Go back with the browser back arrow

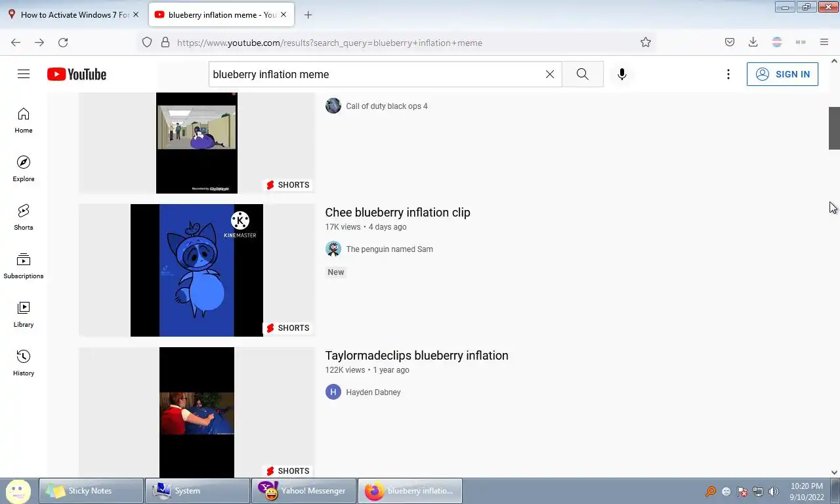(16, 43)
